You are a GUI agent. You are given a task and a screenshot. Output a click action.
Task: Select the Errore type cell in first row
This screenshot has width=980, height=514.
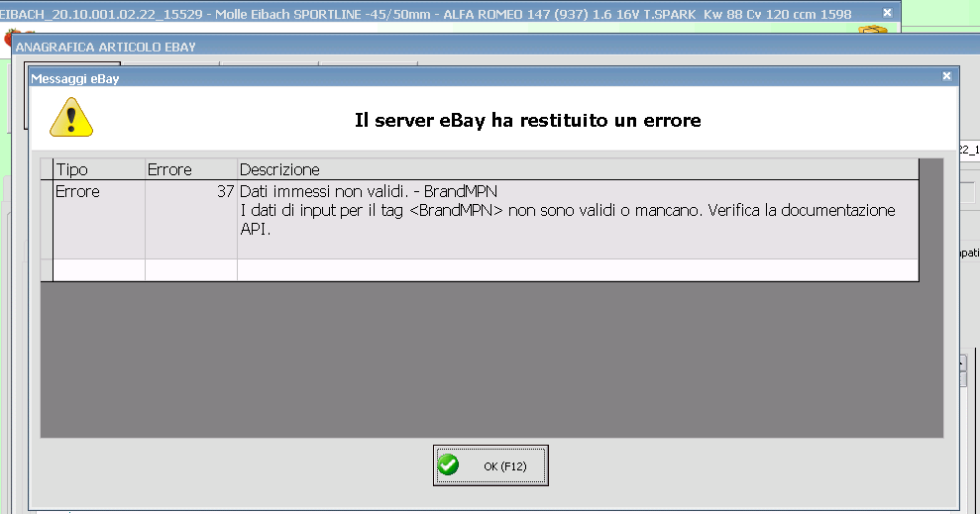99,219
